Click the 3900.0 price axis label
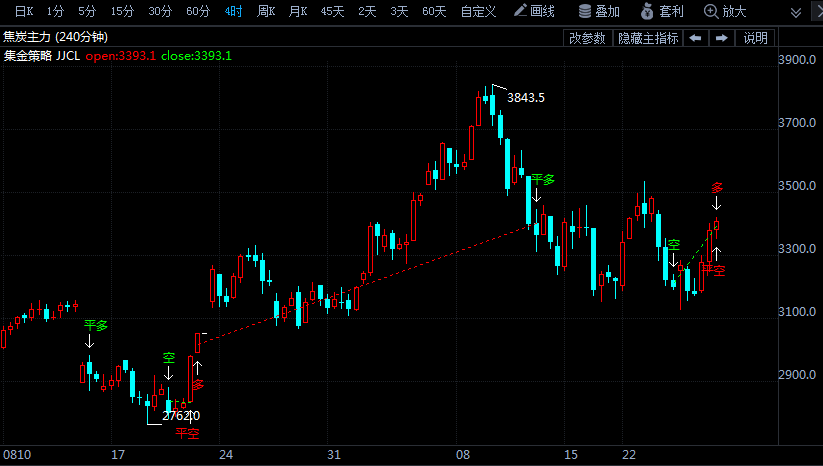The width and height of the screenshot is (823, 466). 797,60
